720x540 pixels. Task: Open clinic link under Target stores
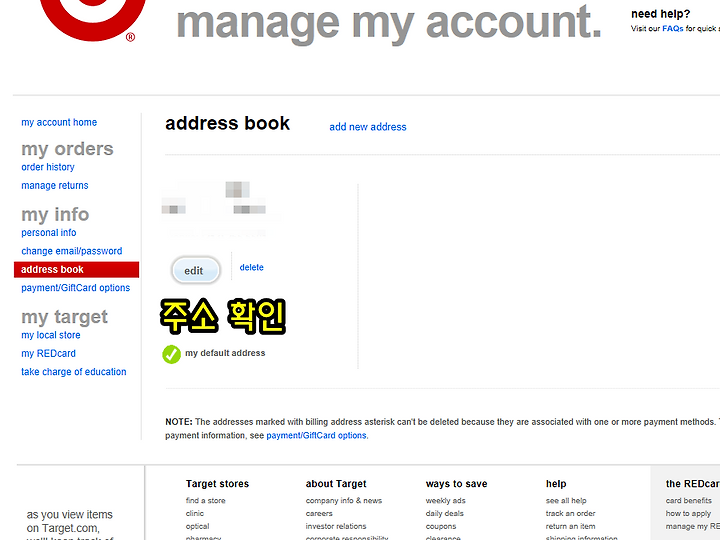point(195,513)
